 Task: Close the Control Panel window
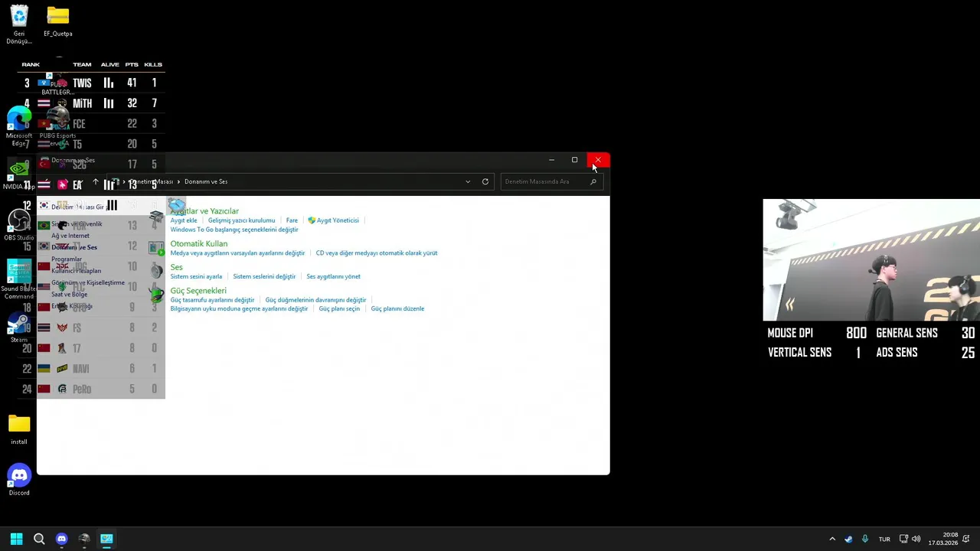point(598,160)
